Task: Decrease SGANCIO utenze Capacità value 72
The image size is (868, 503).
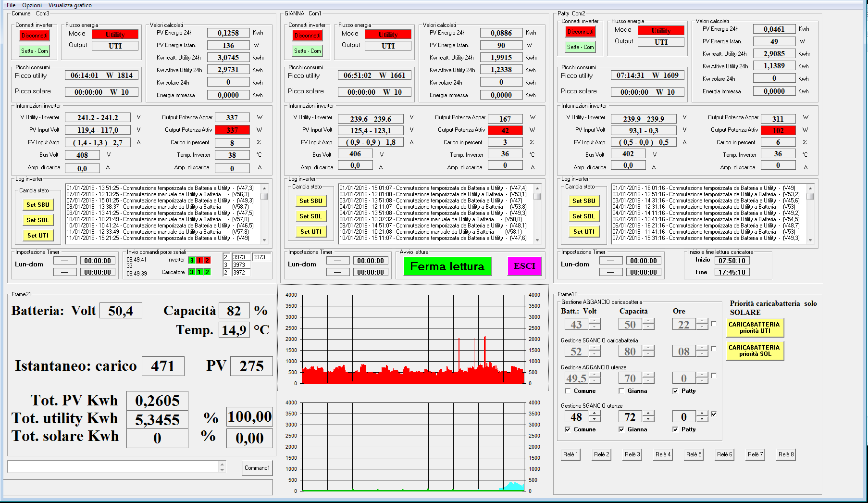Action: tap(649, 419)
